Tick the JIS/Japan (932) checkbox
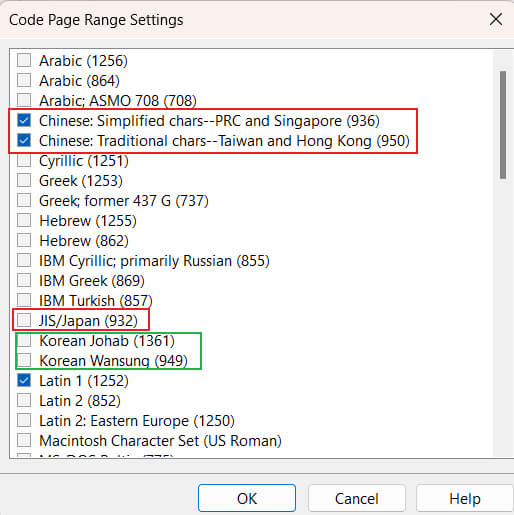Screen dimensions: 514x515 [24, 321]
